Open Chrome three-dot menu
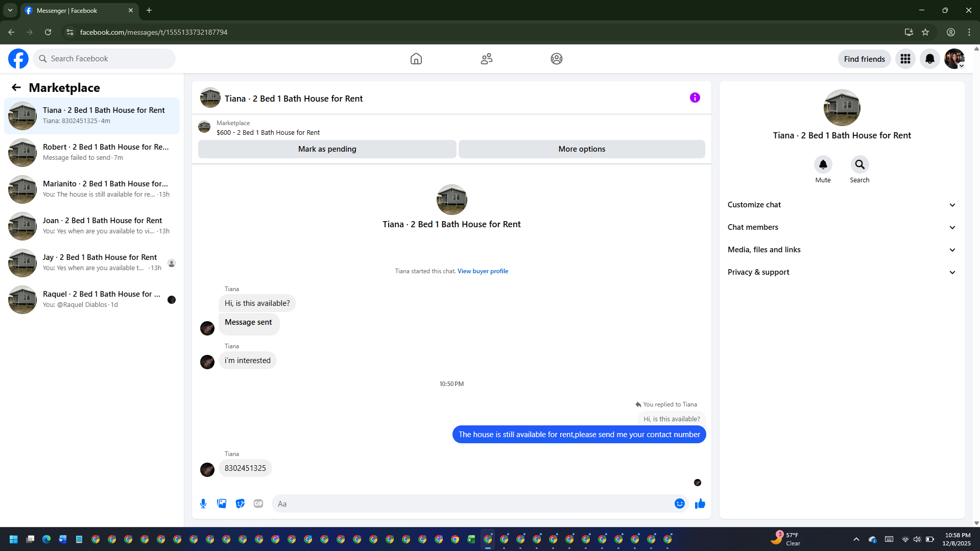The image size is (980, 551). tap(969, 32)
